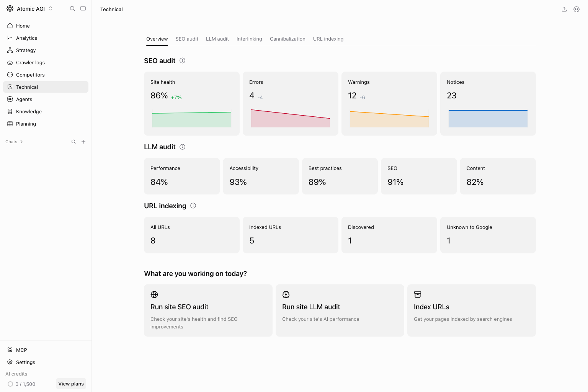Viewport: 588px width, 392px height.
Task: Open Planning in the sidebar
Action: tap(46, 124)
